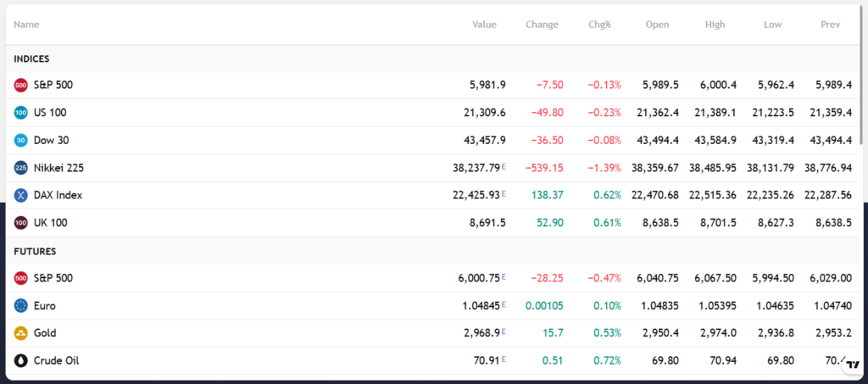The image size is (868, 384).
Task: Click the US 100 round icon
Action: pyautogui.click(x=20, y=113)
